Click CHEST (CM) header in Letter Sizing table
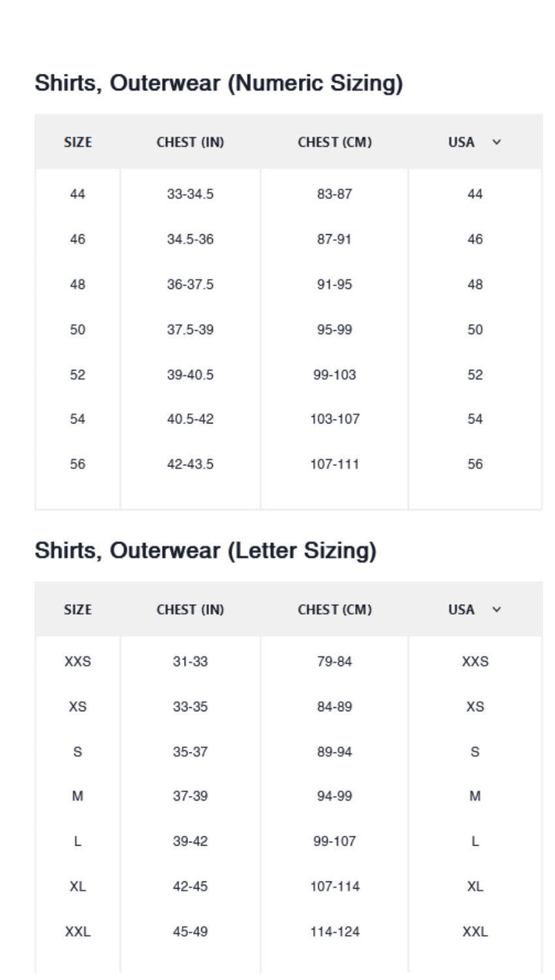The image size is (555, 980). pos(335,610)
